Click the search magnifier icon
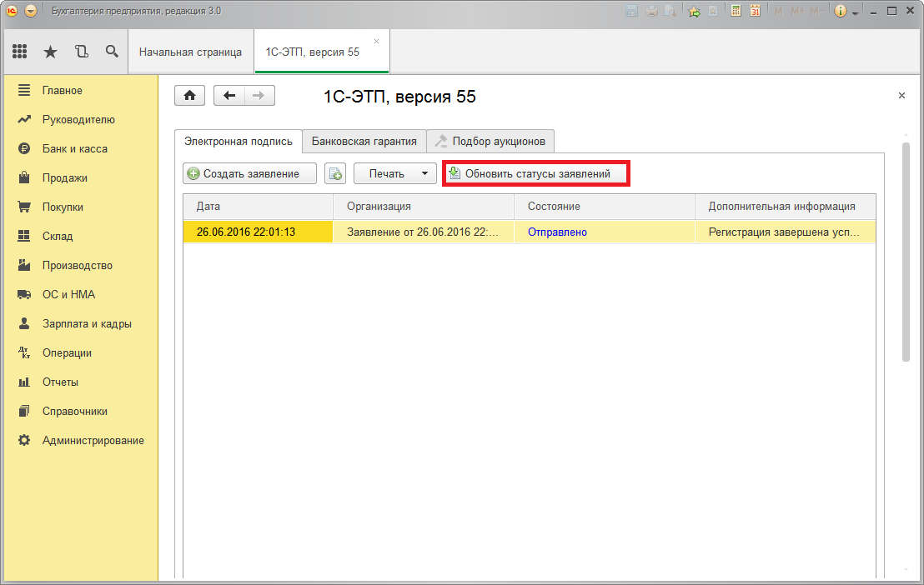This screenshot has width=924, height=585. tap(112, 52)
